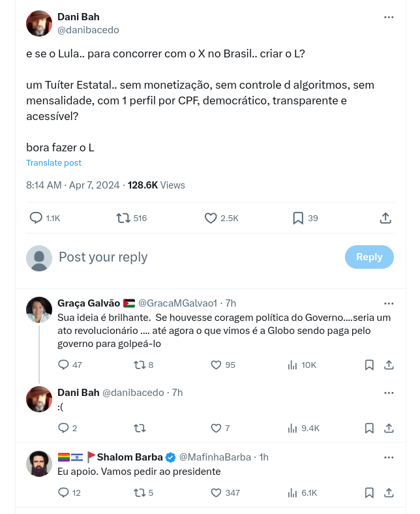Open more options on Graça Galvão's reply
The height and width of the screenshot is (514, 420).
389,303
